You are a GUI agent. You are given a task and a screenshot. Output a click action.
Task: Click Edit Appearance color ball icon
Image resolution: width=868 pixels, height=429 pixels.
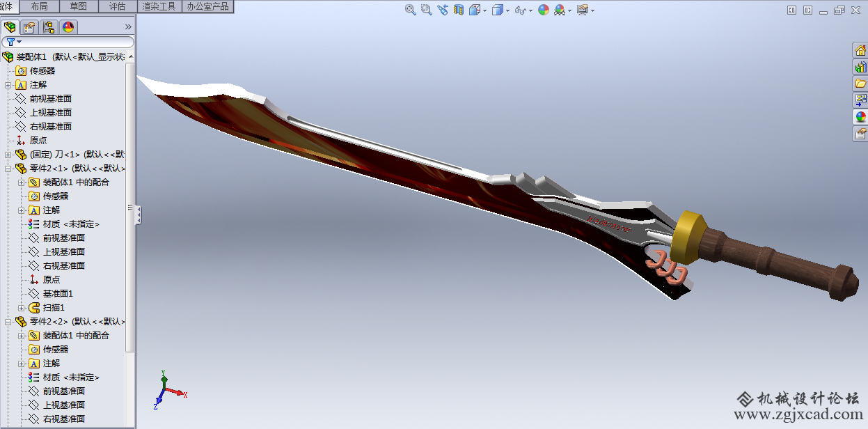(x=544, y=10)
